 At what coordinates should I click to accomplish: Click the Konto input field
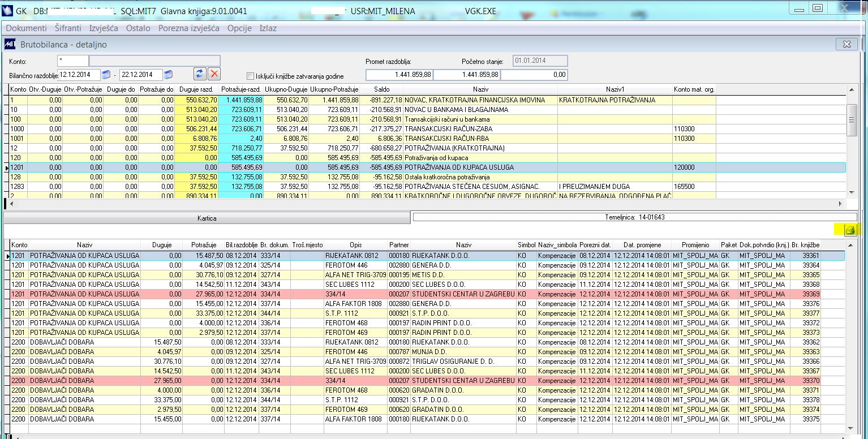coord(73,61)
